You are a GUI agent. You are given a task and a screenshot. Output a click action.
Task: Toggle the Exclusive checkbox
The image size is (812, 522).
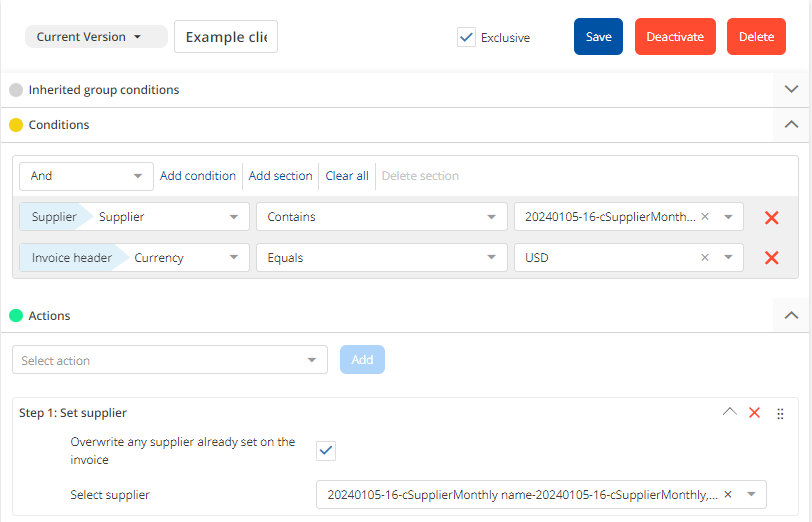(466, 37)
